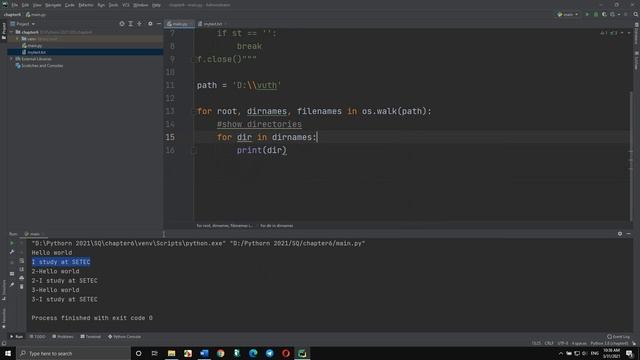Select Scratches and Consoles

click(39, 66)
